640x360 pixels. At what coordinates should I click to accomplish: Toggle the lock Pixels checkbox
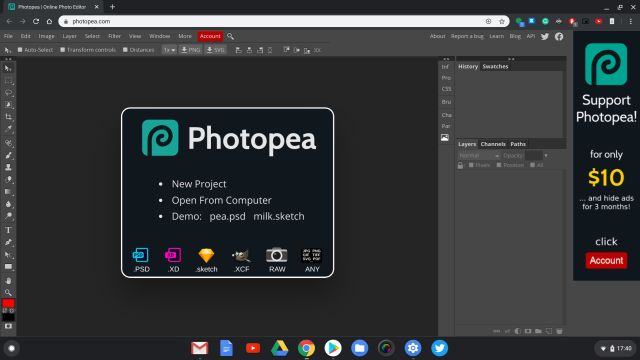click(x=471, y=165)
